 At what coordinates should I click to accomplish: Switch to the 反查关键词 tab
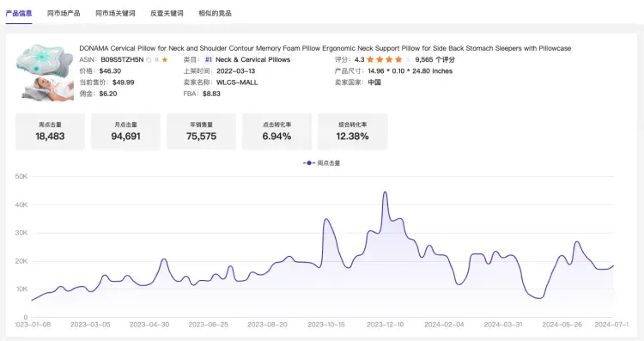[x=167, y=13]
